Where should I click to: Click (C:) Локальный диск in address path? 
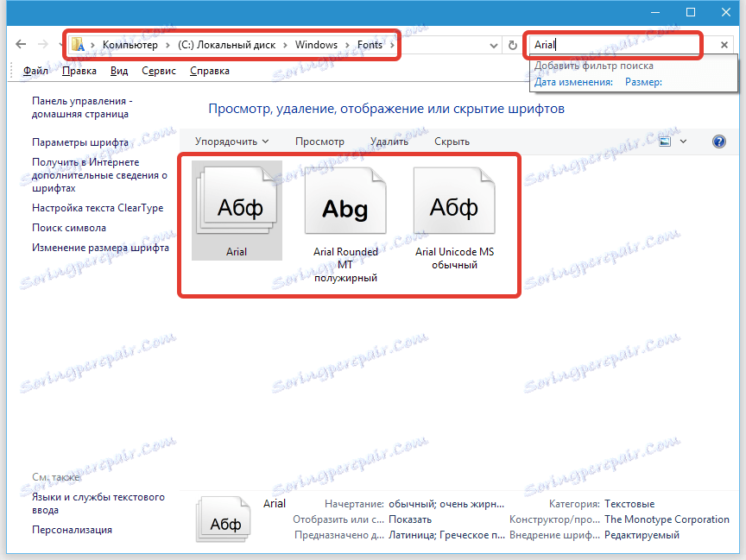tap(226, 45)
